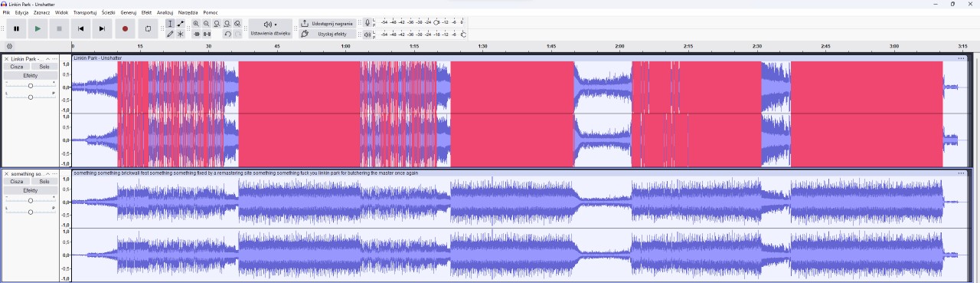The width and height of the screenshot is (980, 283).
Task: Adjust the recording level slider knob
Action: pyautogui.click(x=436, y=22)
